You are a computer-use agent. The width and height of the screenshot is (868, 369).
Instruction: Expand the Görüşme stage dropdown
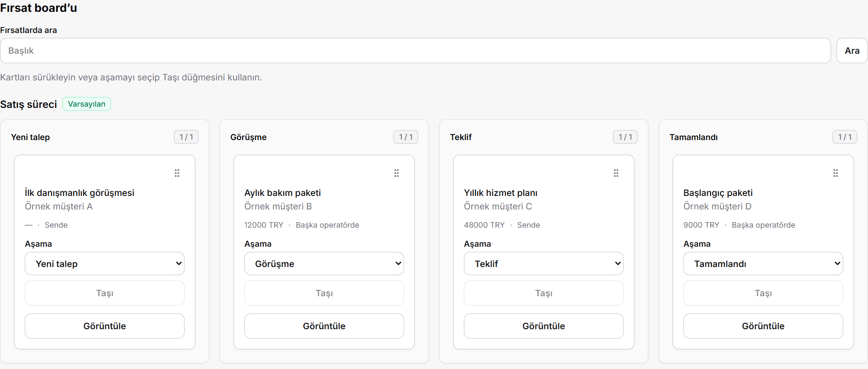pyautogui.click(x=324, y=264)
